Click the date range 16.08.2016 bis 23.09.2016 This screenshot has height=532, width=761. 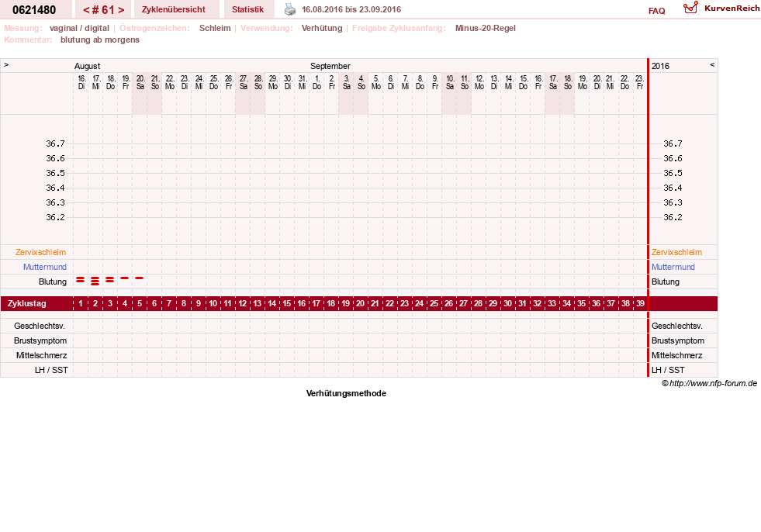351,9
